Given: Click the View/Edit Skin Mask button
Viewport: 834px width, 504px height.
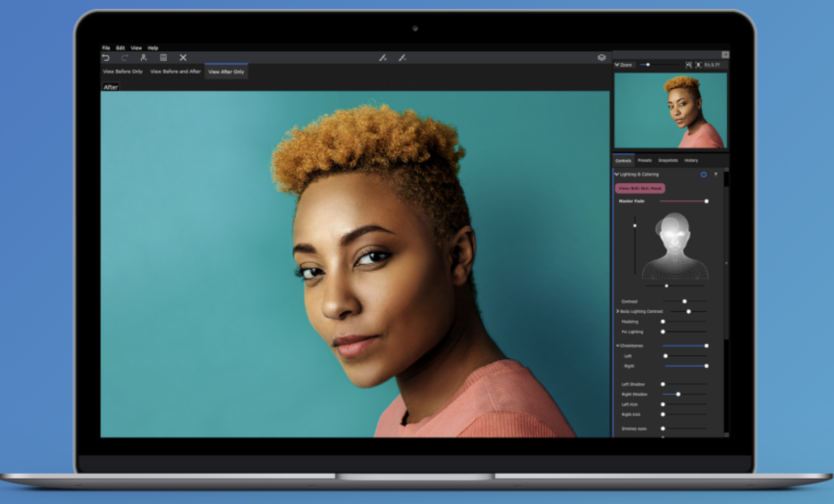Looking at the screenshot, I should [x=640, y=188].
